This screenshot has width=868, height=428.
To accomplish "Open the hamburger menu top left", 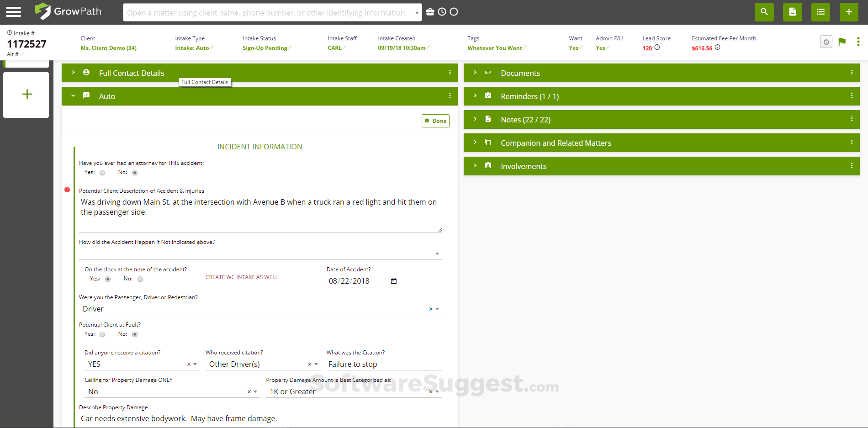I will (13, 12).
